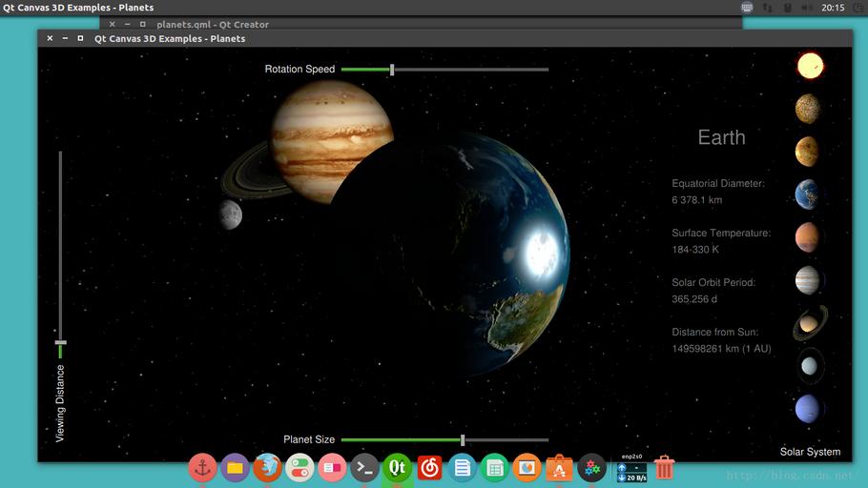Viewport: 868px width, 488px height.
Task: Select the Sun in the planet list
Action: point(810,66)
